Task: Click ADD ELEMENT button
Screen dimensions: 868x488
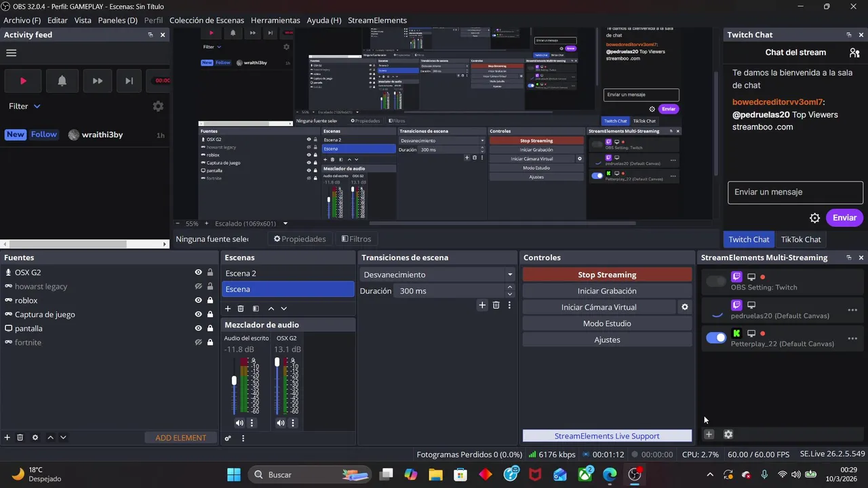Action: click(x=181, y=438)
